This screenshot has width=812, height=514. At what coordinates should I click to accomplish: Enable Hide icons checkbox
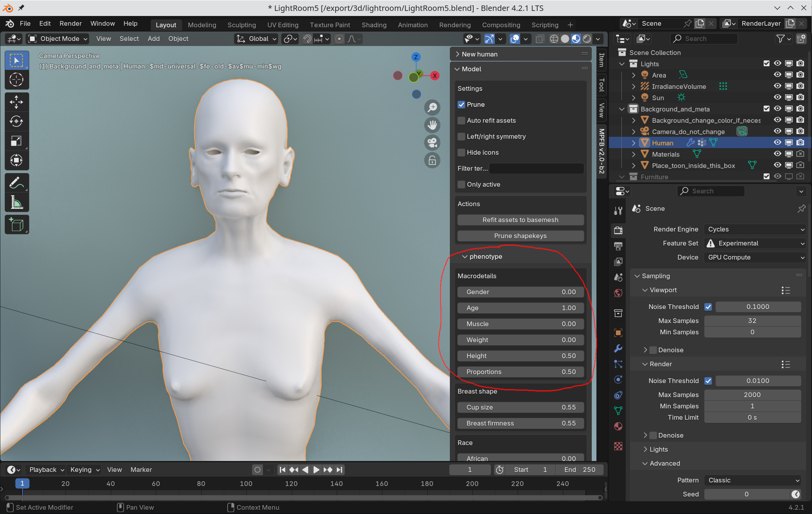pyautogui.click(x=462, y=152)
